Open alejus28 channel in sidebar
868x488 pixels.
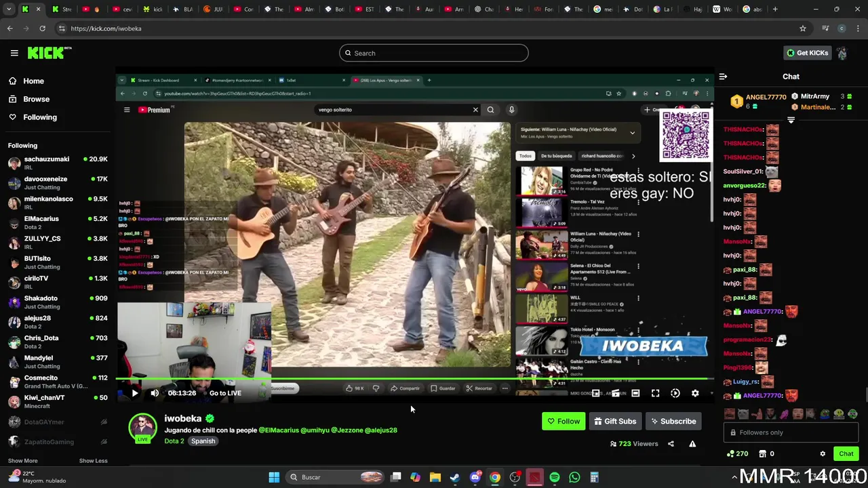pyautogui.click(x=58, y=322)
